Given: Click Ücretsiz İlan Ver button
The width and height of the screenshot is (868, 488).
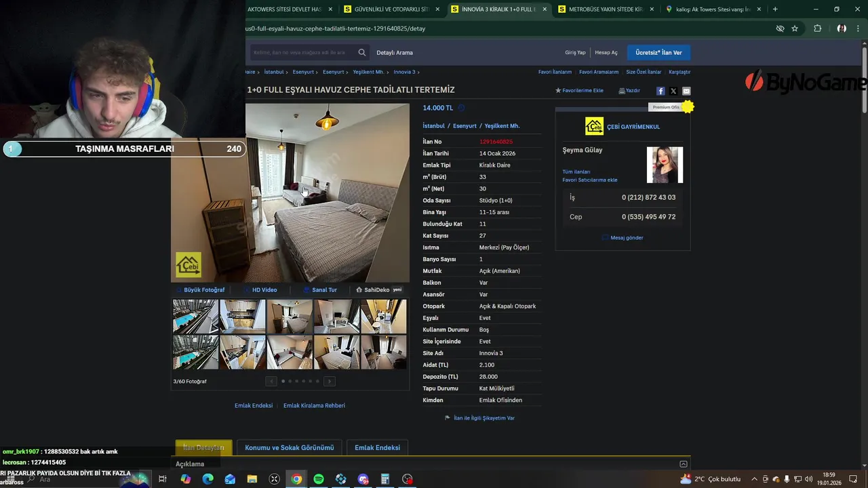Looking at the screenshot, I should (x=658, y=52).
